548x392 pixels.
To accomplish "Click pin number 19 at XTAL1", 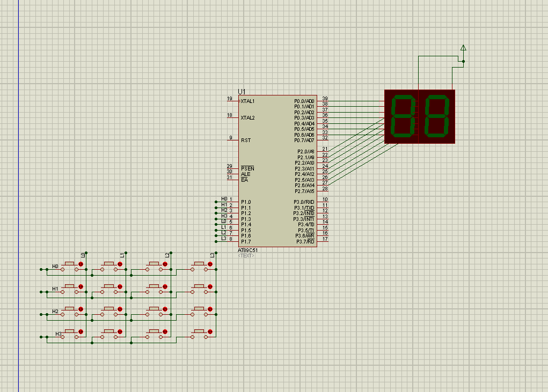I will click(230, 99).
